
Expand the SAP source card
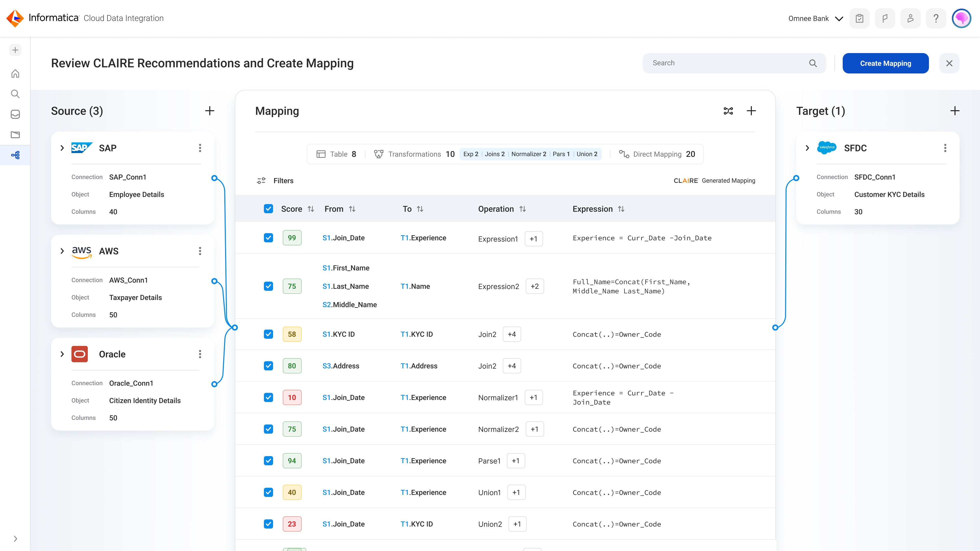(62, 148)
